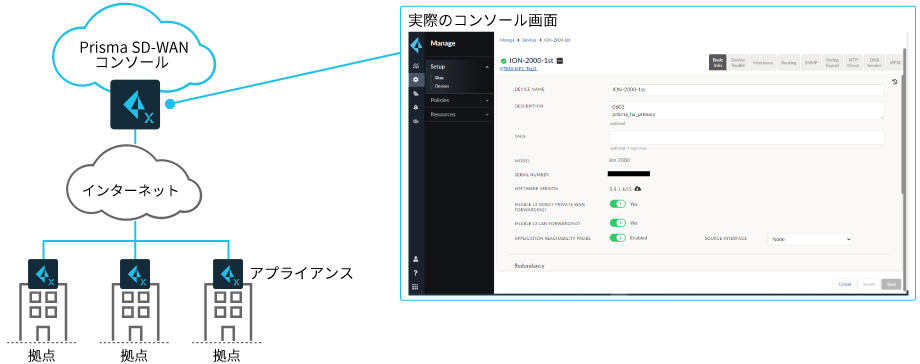Click the vertical scrollbar of the console form
920x364 pixels.
click(x=903, y=135)
